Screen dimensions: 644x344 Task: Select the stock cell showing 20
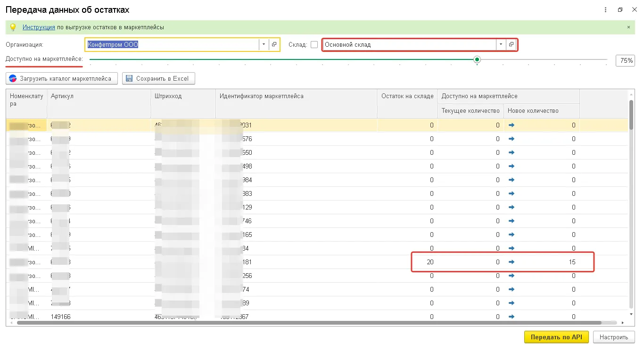pyautogui.click(x=407, y=262)
